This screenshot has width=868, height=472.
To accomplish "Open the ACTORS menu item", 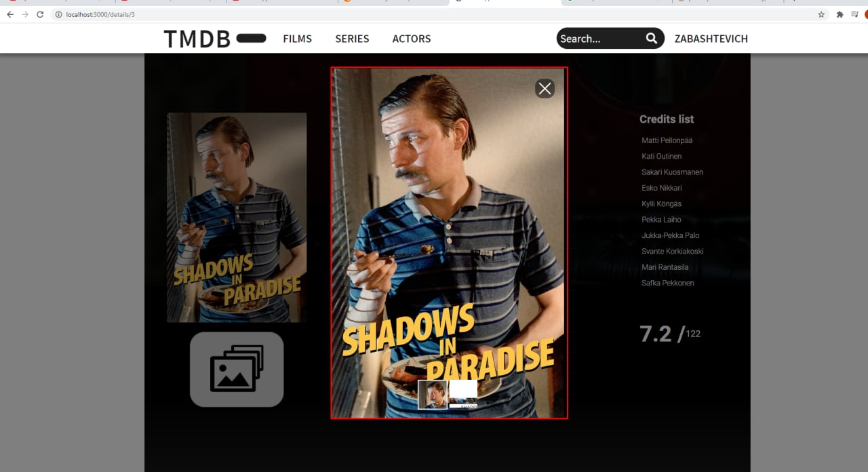I will pos(412,39).
